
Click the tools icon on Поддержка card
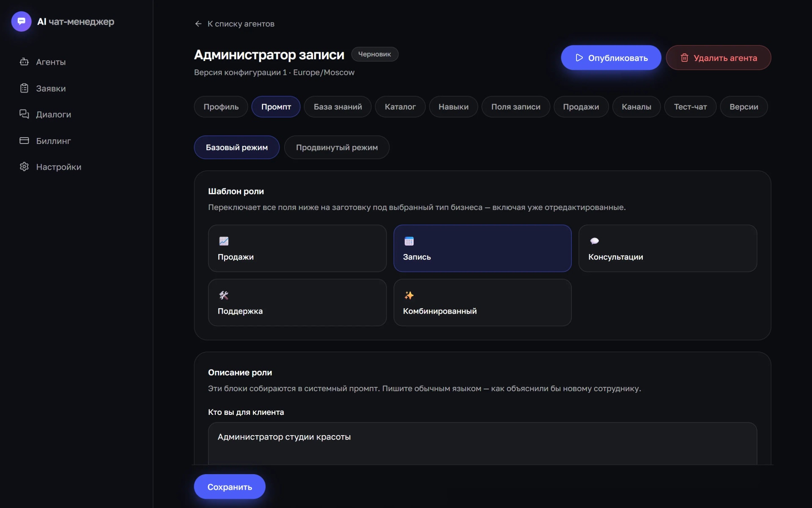(224, 295)
